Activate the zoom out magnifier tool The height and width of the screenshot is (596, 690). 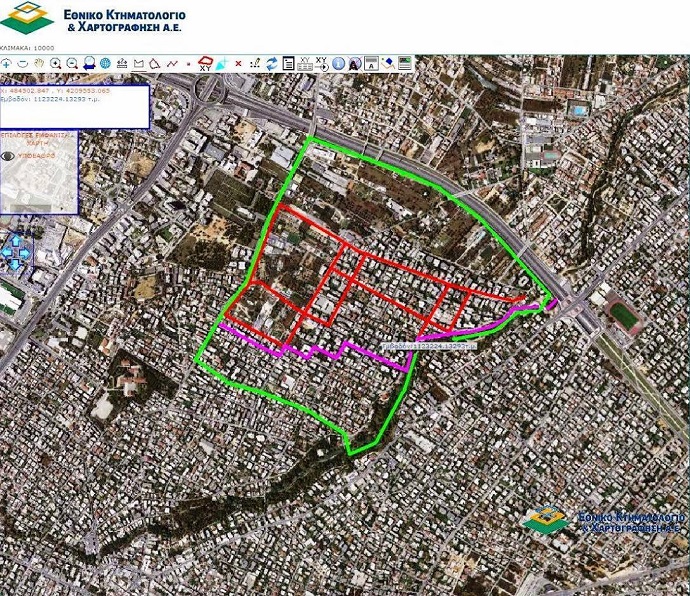(x=72, y=63)
